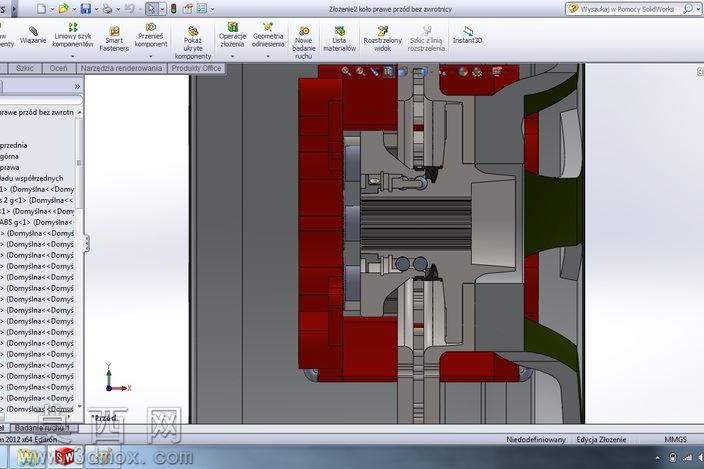704x469 pixels.
Task: Open the Operacje złożenia tool
Action: [232, 35]
